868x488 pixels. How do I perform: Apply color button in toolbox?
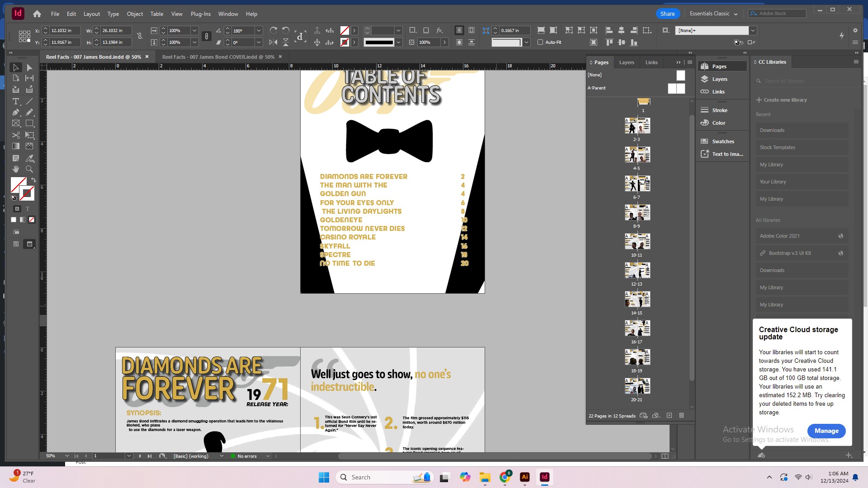(14, 220)
